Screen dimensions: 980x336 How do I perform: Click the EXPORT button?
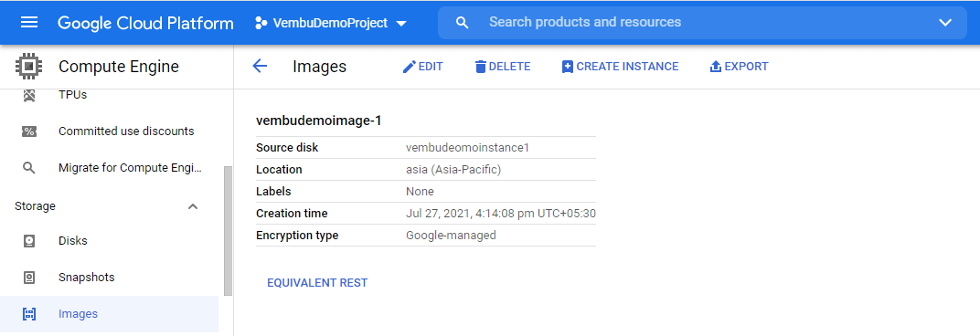[x=739, y=67]
